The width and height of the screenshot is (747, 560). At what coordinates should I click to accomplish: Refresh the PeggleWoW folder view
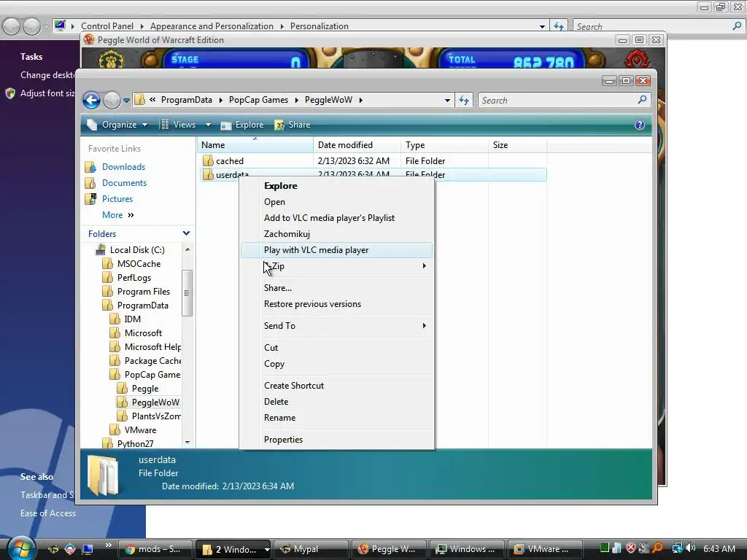[463, 100]
